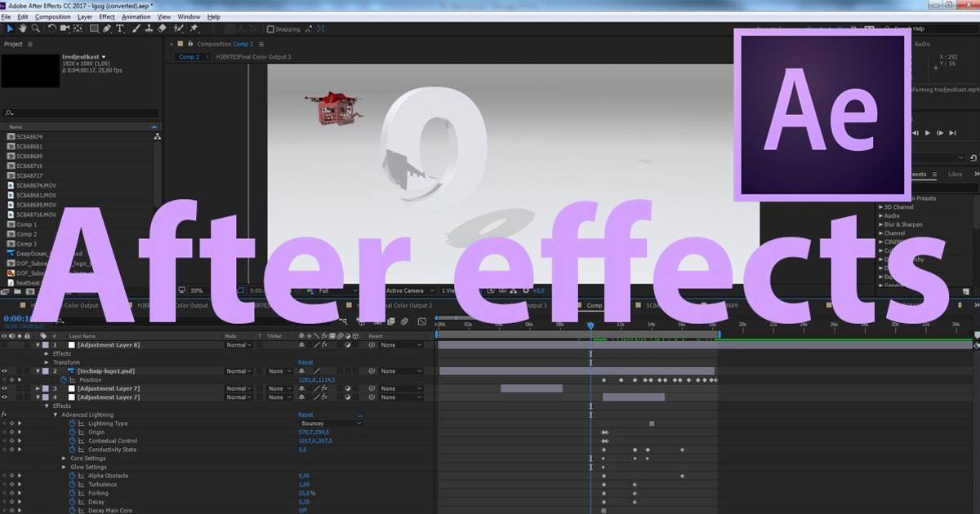Open the Active Camera view dropdown
The height and width of the screenshot is (514, 980).
(x=411, y=290)
